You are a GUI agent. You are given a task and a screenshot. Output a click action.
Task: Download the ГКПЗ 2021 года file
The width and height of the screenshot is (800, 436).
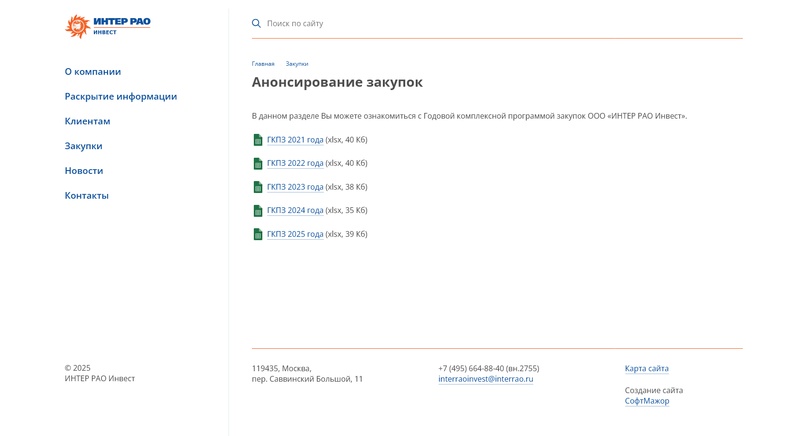click(295, 140)
